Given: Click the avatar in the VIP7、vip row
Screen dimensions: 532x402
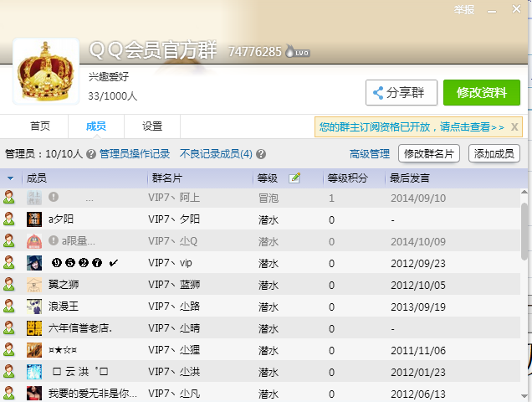Looking at the screenshot, I should (34, 263).
